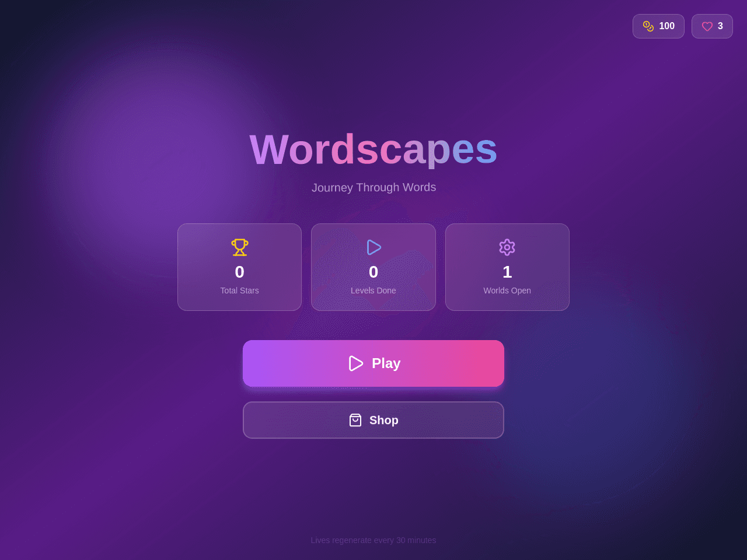Select the Worlds Open card

507,267
